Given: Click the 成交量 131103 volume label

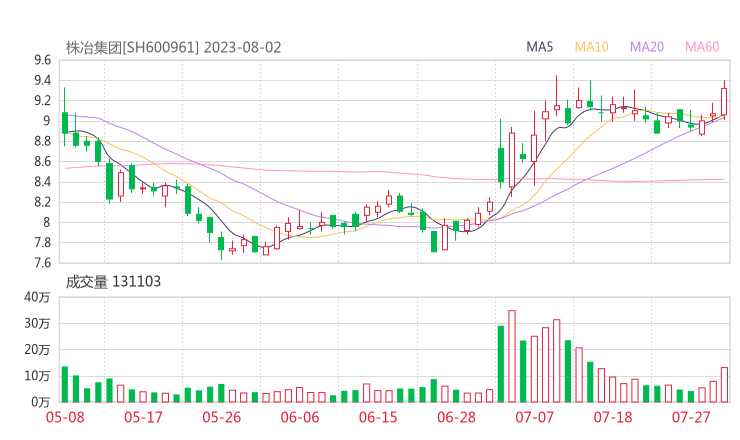Looking at the screenshot, I should (113, 282).
